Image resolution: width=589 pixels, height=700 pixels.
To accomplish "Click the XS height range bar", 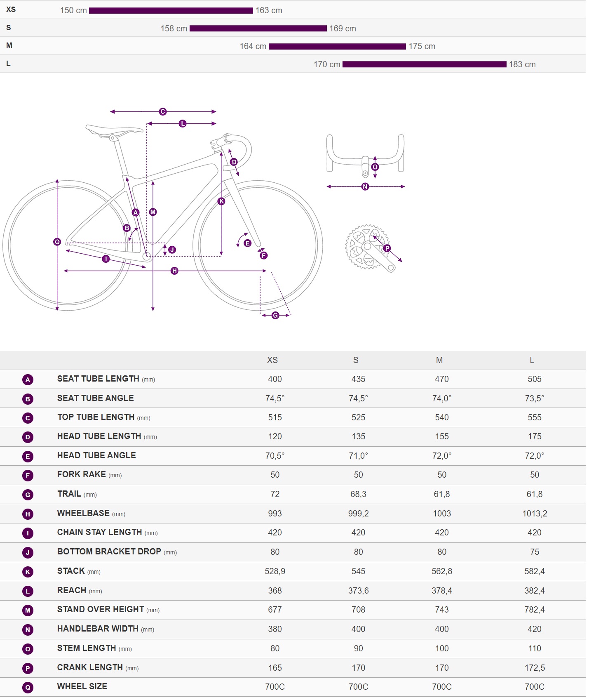I will [x=171, y=11].
